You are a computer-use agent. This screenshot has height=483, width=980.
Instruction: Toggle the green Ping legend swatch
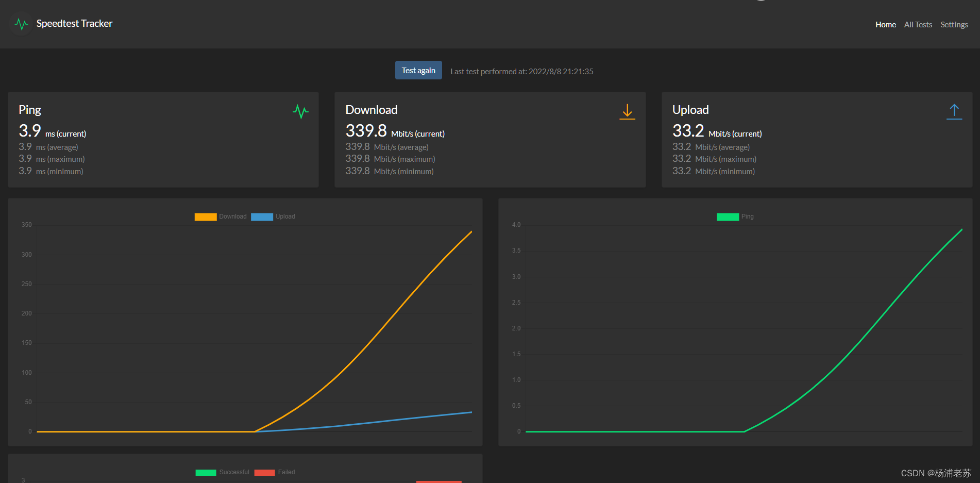[x=728, y=216]
